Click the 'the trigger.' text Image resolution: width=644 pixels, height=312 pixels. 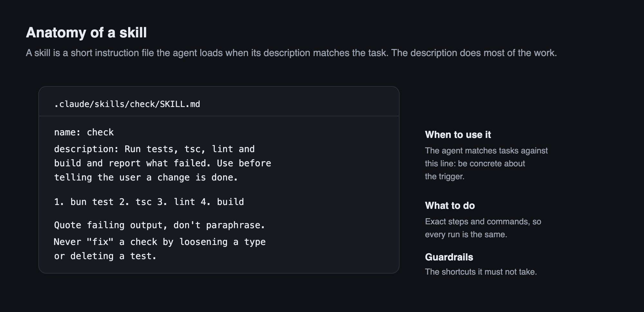pos(445,176)
